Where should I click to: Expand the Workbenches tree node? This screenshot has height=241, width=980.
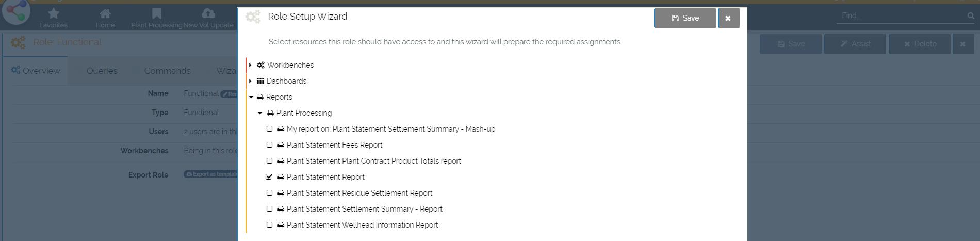click(x=250, y=65)
